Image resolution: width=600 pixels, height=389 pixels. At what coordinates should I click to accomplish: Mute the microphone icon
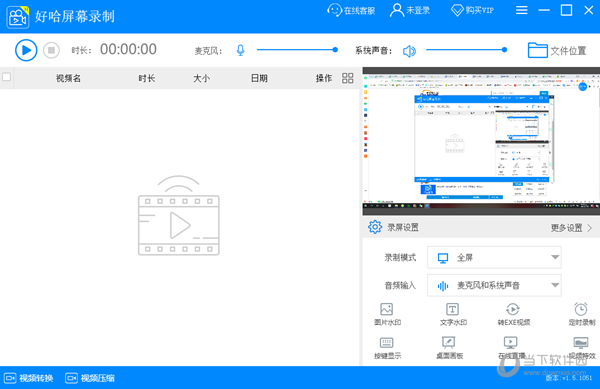click(240, 50)
